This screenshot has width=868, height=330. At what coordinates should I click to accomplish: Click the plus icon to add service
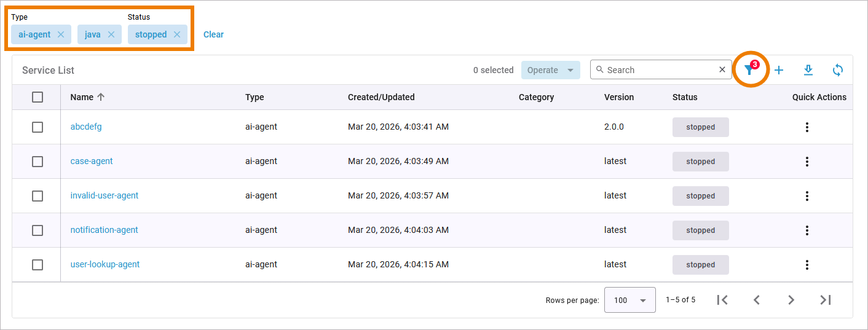779,70
